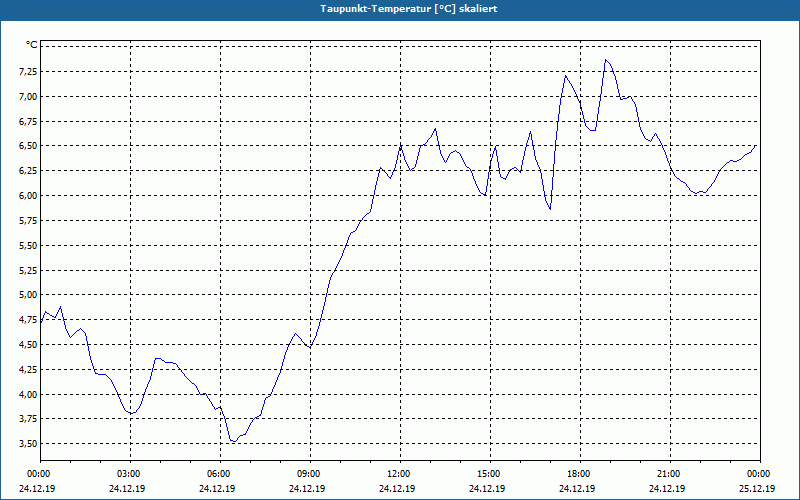Click the y-axis value 6,25
Viewport: 800px width, 500px height.
coord(28,170)
